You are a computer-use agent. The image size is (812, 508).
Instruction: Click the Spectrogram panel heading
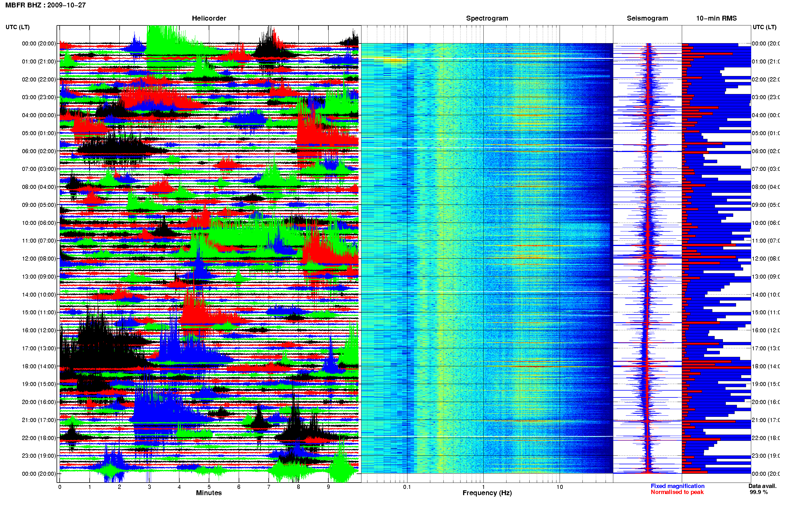pos(487,18)
